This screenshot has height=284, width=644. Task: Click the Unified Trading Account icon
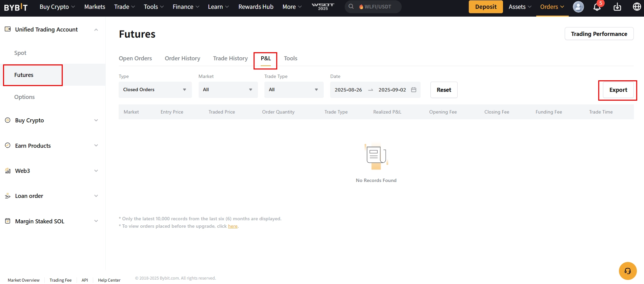7,29
